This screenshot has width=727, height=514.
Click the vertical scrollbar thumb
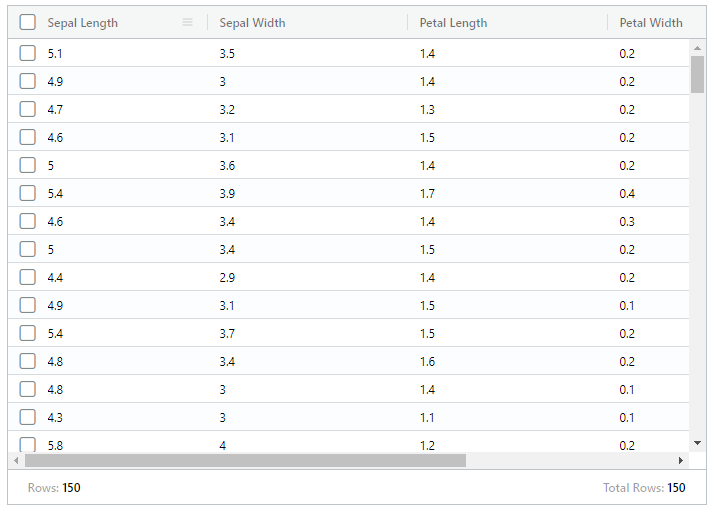point(697,73)
